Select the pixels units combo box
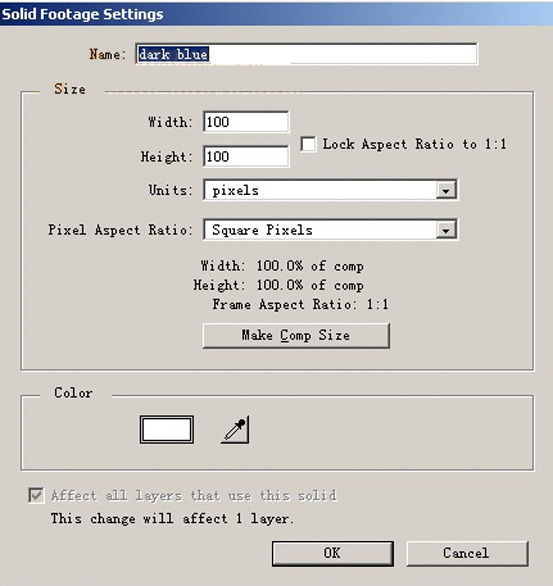The image size is (553, 586). (x=330, y=190)
